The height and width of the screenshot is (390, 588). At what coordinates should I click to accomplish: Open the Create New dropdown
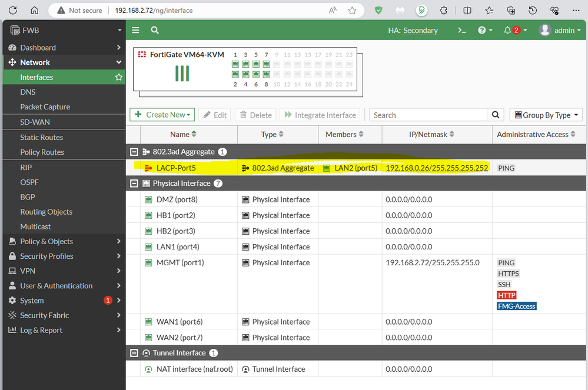[x=162, y=115]
